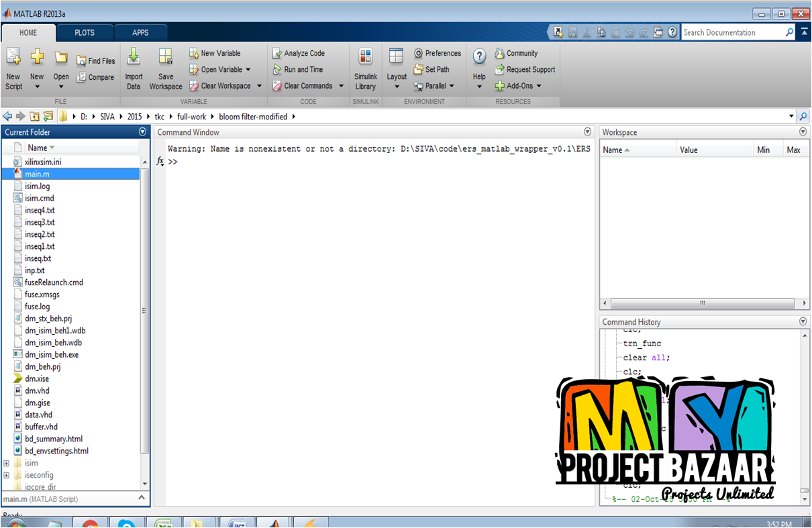Click the full-work segment in the address bar

(192, 117)
